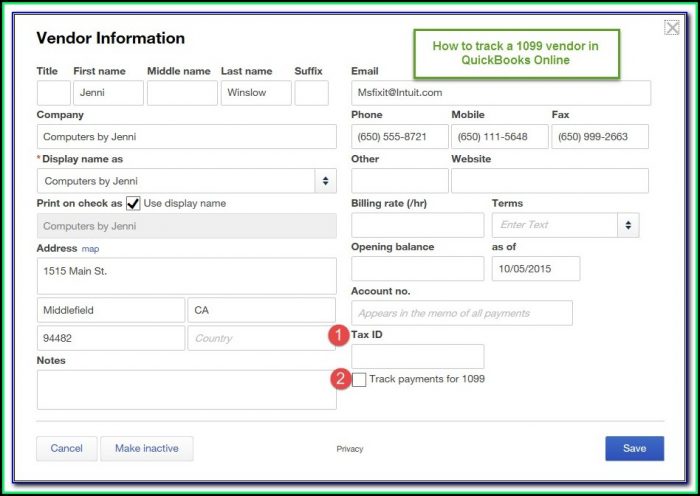
Task: Open the Terms dropdown arrow
Action: (x=628, y=225)
